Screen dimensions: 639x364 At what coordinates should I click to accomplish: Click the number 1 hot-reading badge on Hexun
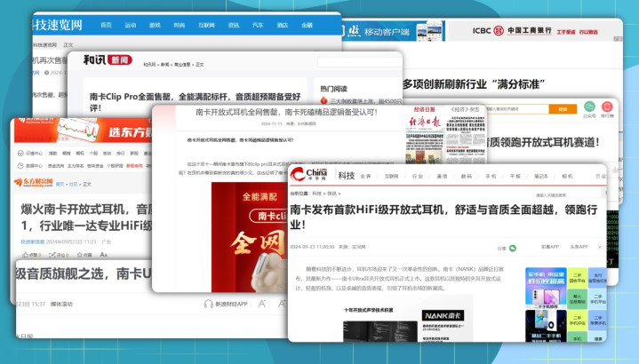[324, 100]
